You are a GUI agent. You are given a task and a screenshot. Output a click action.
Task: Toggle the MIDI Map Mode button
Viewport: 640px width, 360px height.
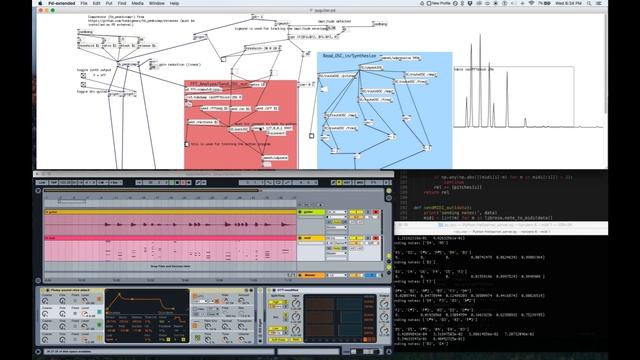[359, 182]
